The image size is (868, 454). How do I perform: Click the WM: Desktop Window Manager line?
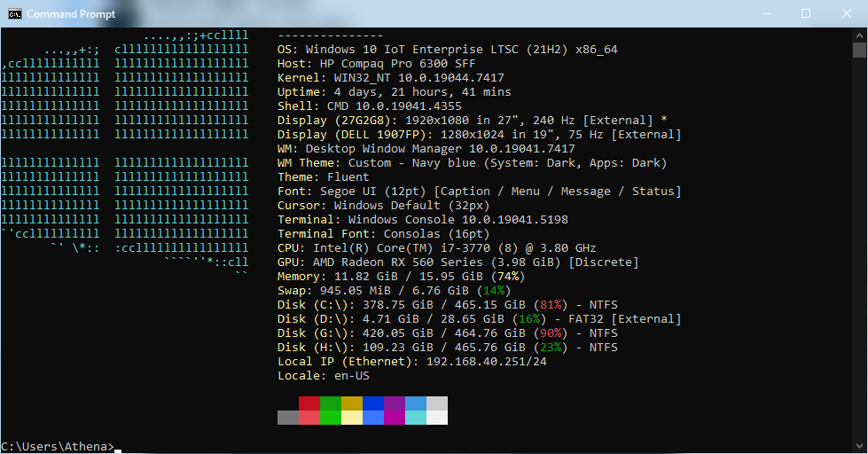426,149
